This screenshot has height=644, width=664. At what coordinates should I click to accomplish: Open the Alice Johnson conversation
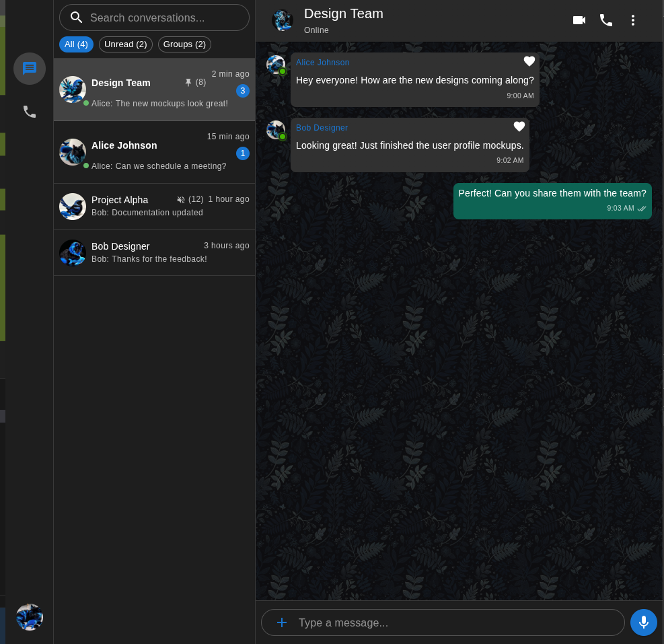tap(154, 153)
